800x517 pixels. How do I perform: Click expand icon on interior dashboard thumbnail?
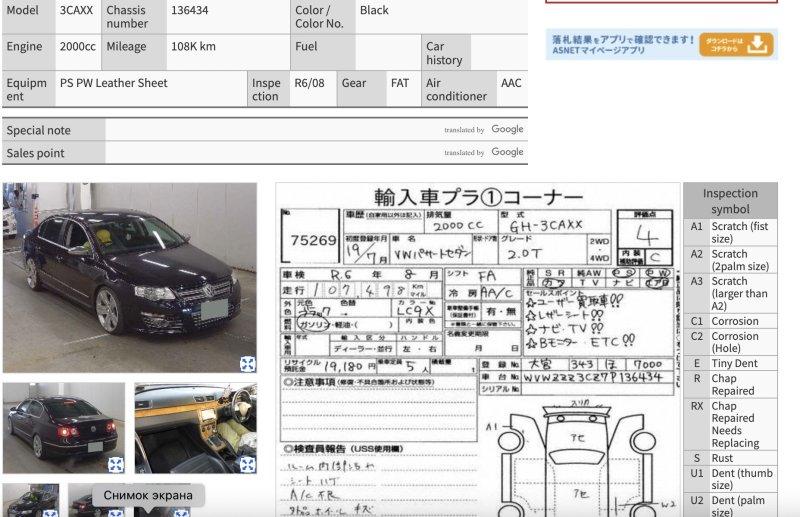click(247, 464)
